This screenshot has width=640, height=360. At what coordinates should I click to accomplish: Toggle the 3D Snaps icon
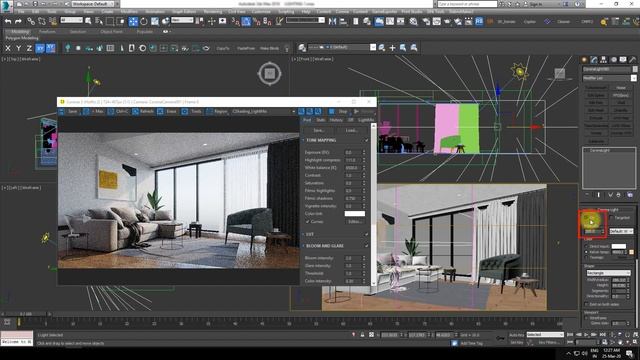(x=235, y=21)
